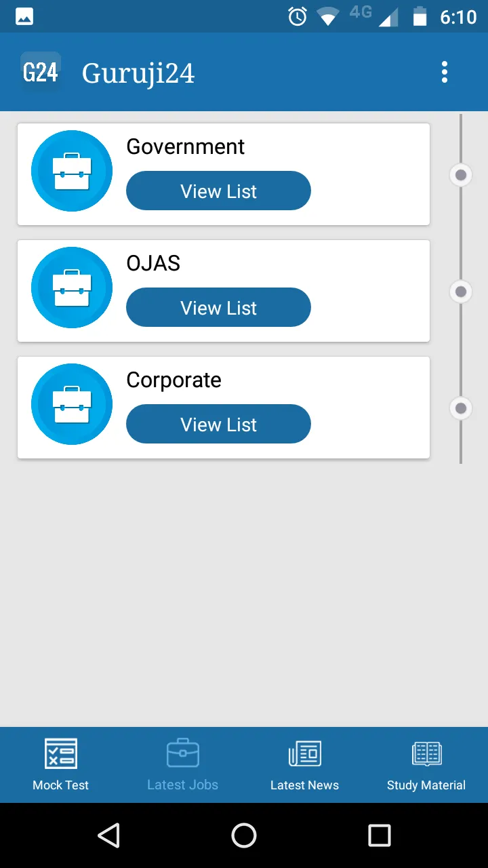The image size is (488, 868).
Task: View List for Government jobs
Action: [218, 191]
